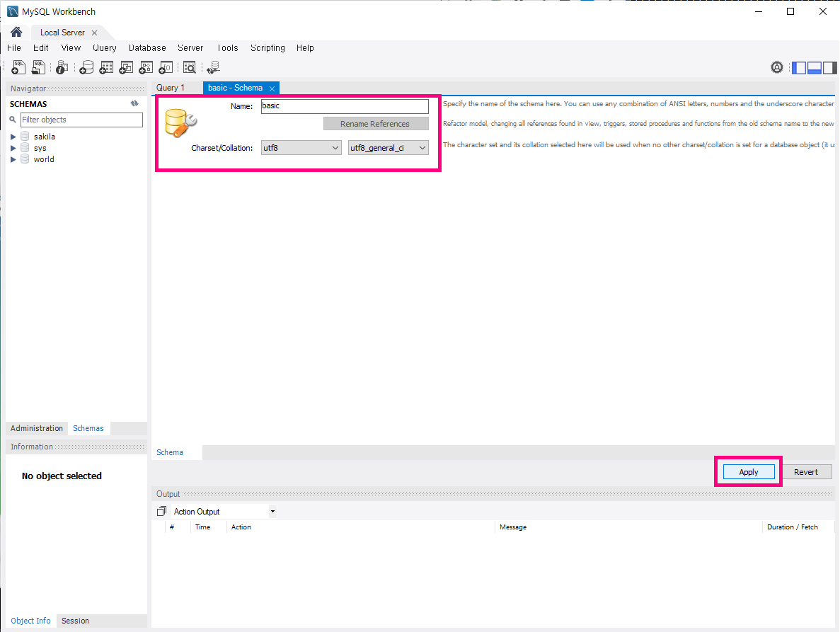Open the File menu
The width and height of the screenshot is (840, 632).
coord(14,47)
